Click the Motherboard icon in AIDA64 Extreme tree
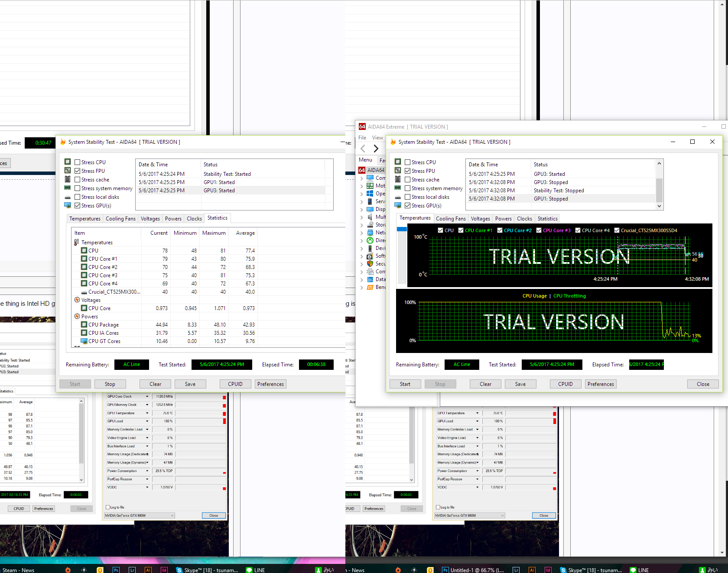728x573 pixels. coord(370,186)
